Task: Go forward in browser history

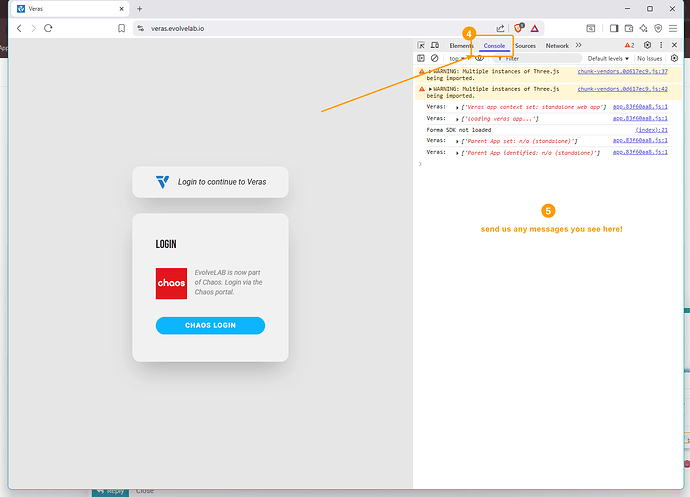Action: [33, 28]
